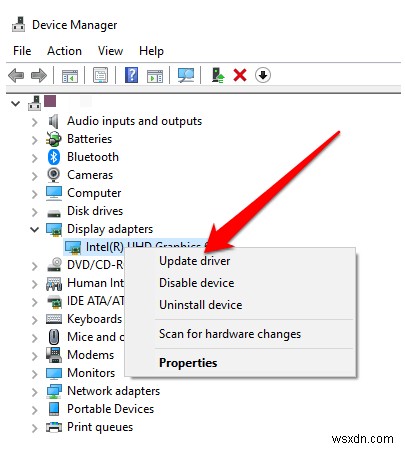Expand the Batteries chevron
Image resolution: width=405 pixels, height=449 pixels.
tap(35, 140)
